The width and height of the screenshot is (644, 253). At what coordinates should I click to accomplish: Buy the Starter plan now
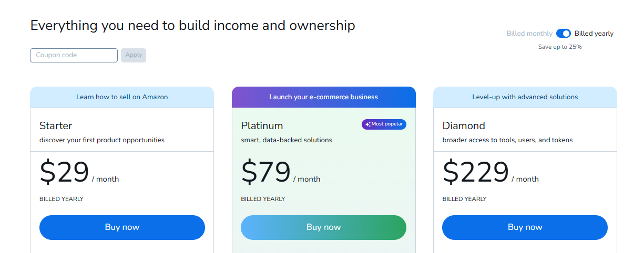tap(122, 227)
